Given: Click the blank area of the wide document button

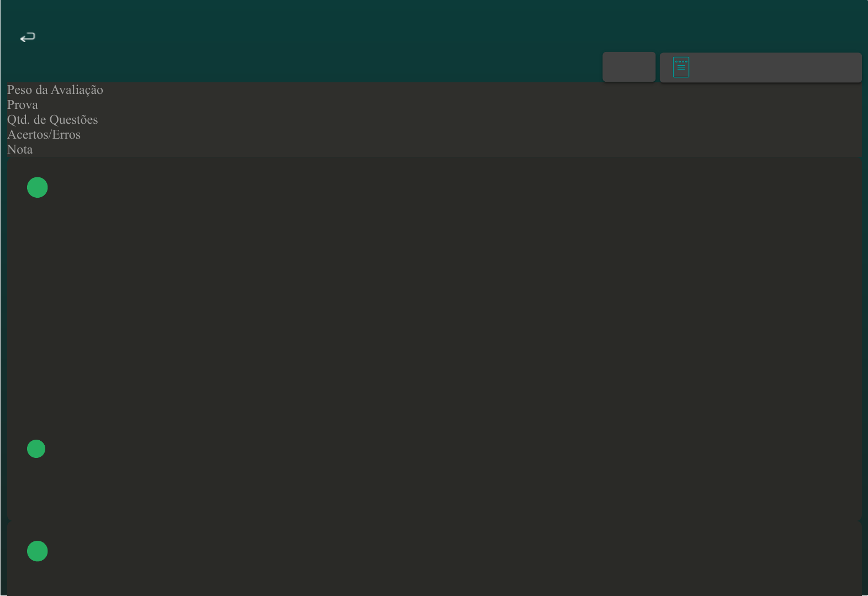Looking at the screenshot, I should coord(773,67).
